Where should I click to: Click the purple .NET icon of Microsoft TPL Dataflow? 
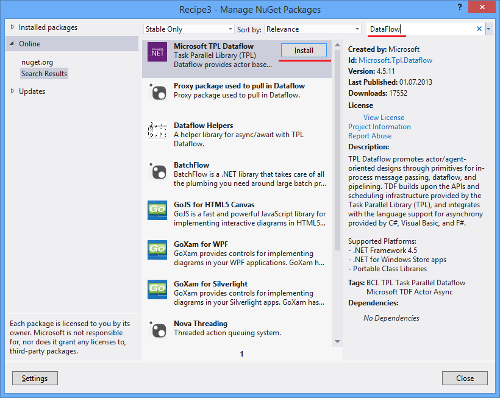[157, 52]
